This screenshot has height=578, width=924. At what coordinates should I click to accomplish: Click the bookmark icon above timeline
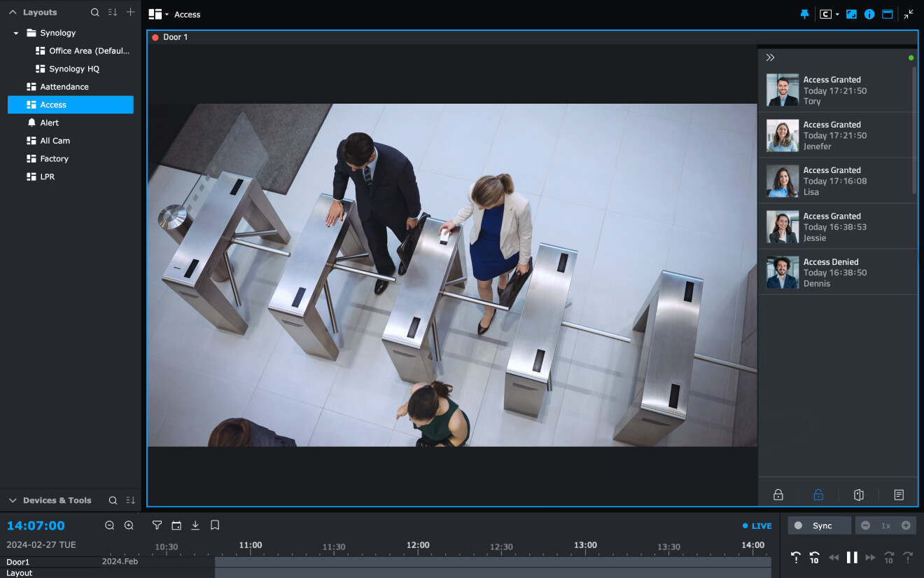click(215, 525)
